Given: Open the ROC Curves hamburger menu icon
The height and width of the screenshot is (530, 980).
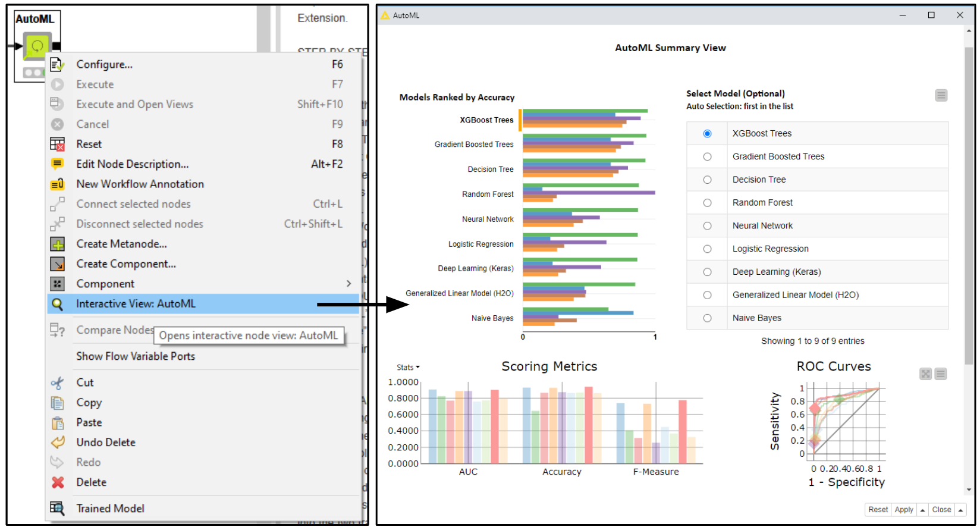Looking at the screenshot, I should click(940, 374).
